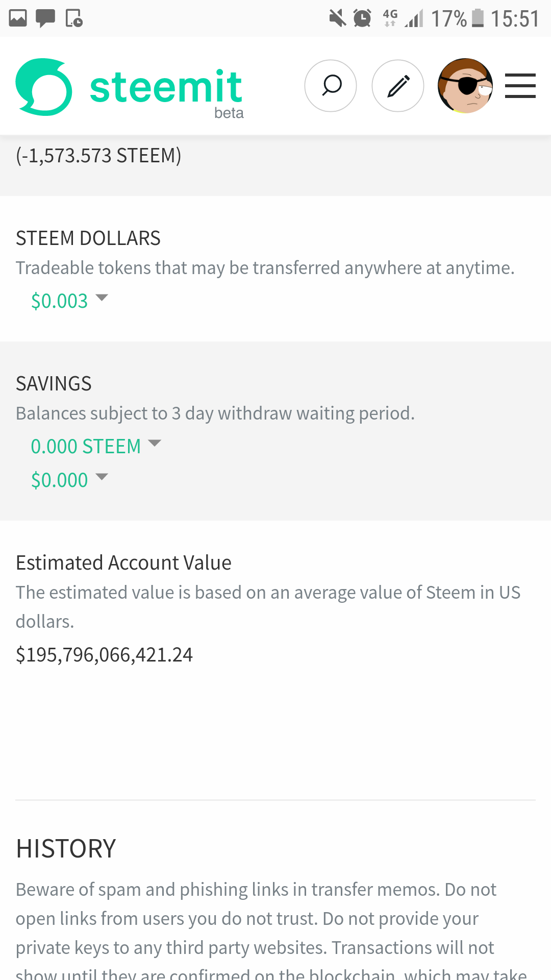Tap the chat bubble notification icon

tap(45, 18)
